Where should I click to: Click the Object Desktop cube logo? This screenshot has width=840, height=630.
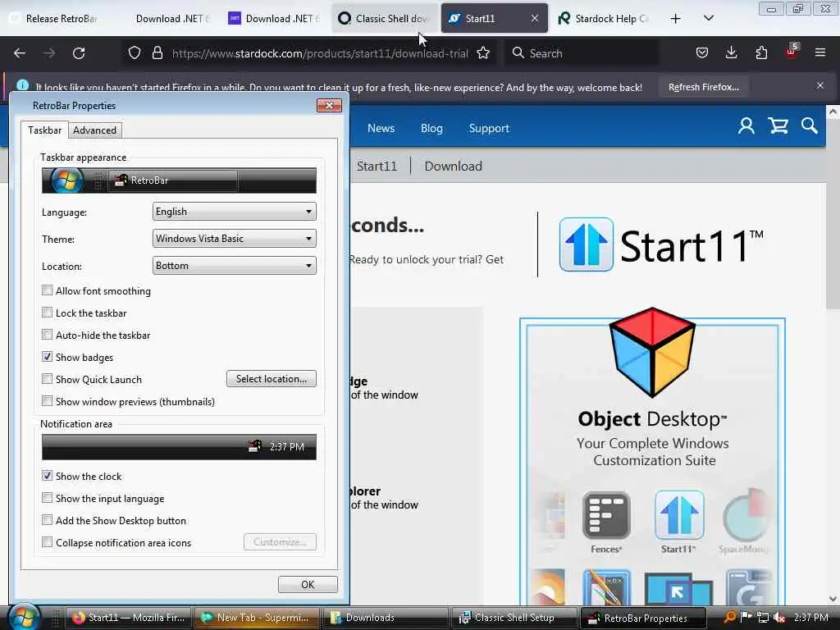(x=652, y=352)
